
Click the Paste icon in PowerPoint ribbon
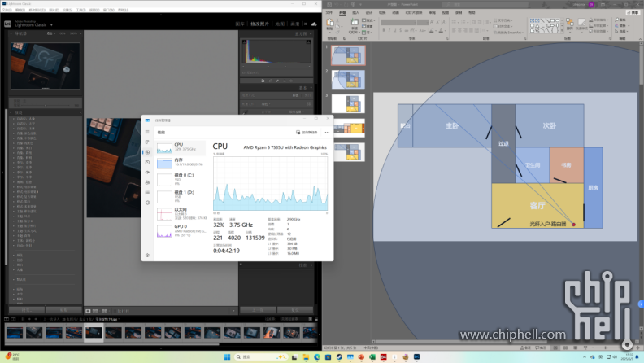(x=330, y=22)
